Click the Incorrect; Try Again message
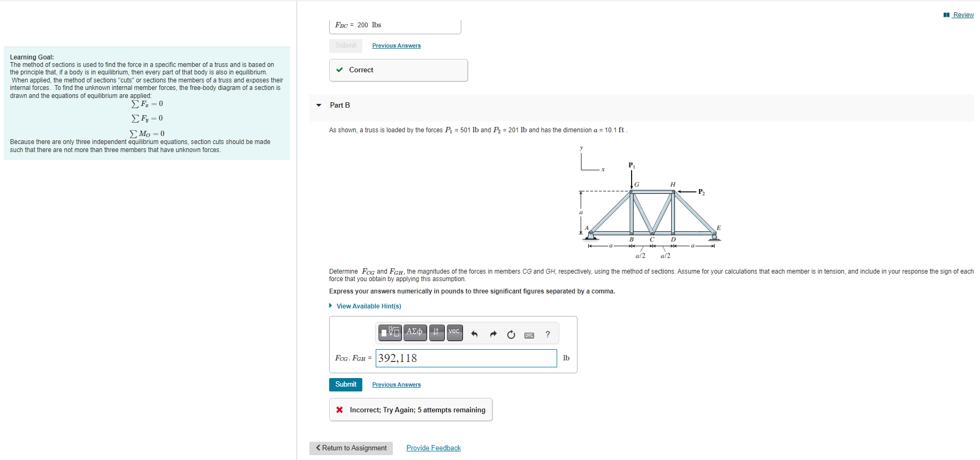Screen dimensions: 980x460 (x=411, y=410)
